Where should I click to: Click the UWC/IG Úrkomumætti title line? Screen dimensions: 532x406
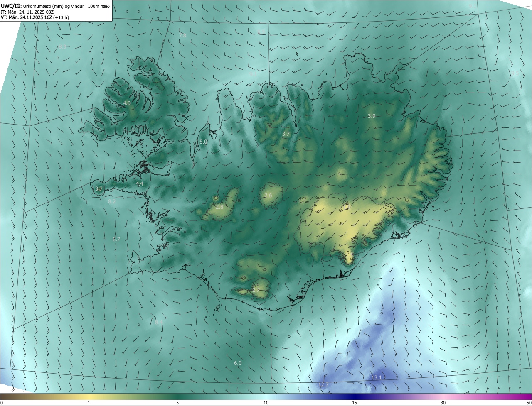click(x=55, y=6)
